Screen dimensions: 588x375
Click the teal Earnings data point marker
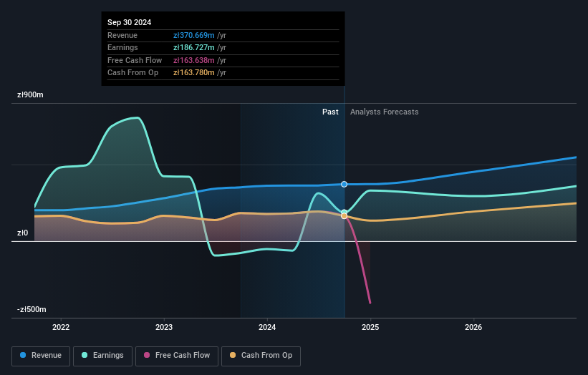point(344,213)
